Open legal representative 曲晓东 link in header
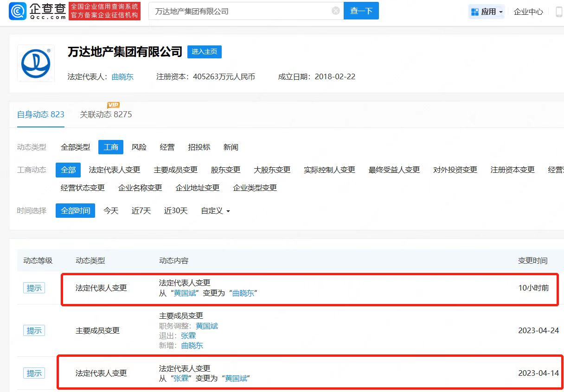The width and height of the screenshot is (564, 392). point(122,77)
